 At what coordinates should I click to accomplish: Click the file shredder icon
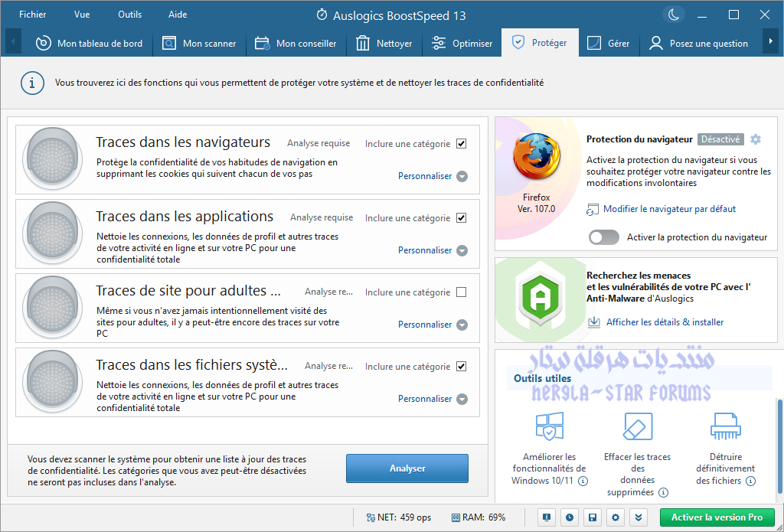tap(726, 426)
